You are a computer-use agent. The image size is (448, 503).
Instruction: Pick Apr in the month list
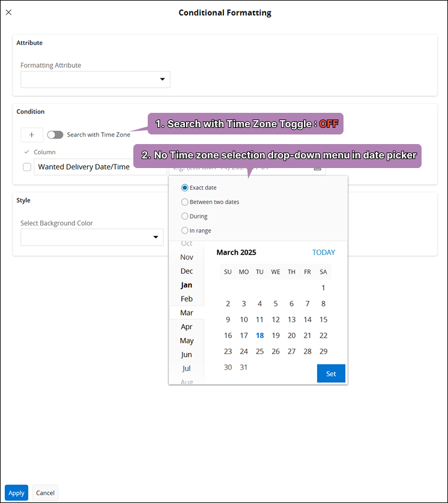[186, 327]
